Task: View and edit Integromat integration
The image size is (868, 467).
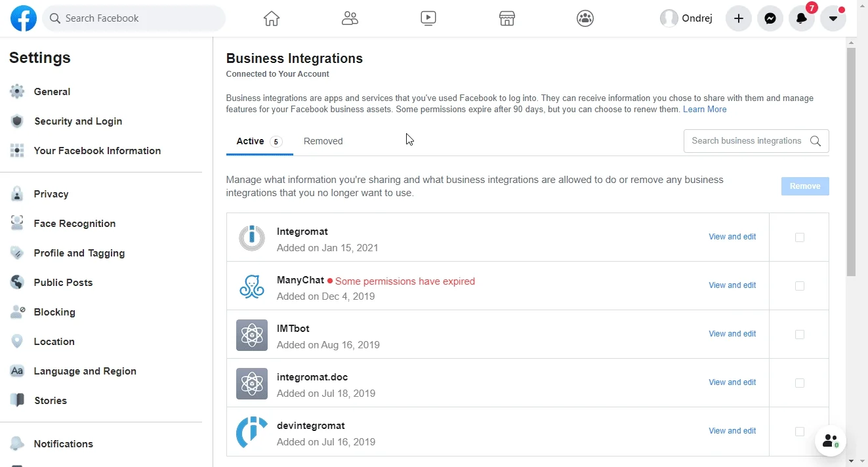Action: click(732, 237)
